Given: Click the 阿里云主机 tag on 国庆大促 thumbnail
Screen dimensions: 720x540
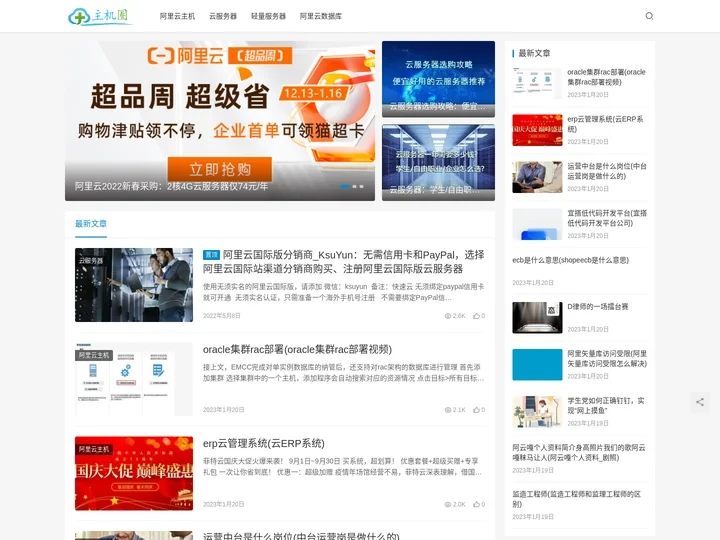Looking at the screenshot, I should [x=94, y=449].
